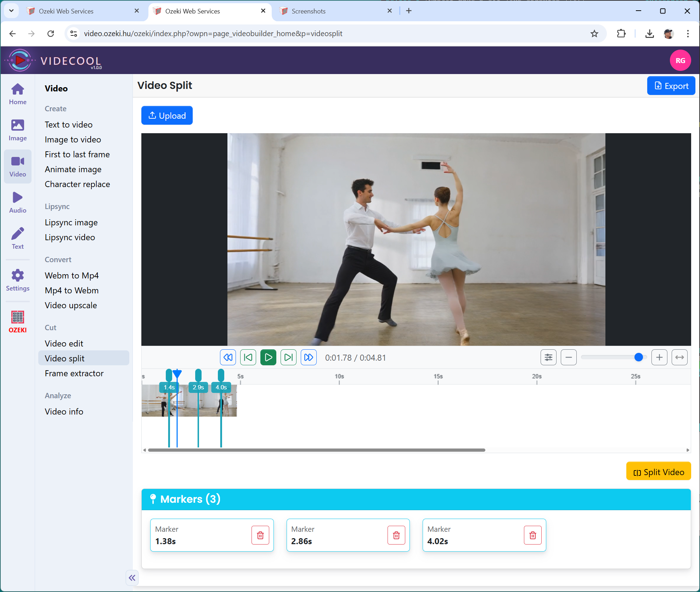Screen dimensions: 700x592
Task: Open the RG user avatar menu
Action: [x=680, y=61]
